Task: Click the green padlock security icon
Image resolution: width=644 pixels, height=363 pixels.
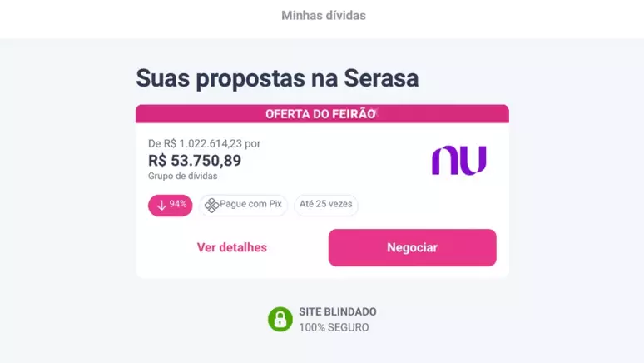Action: click(280, 319)
